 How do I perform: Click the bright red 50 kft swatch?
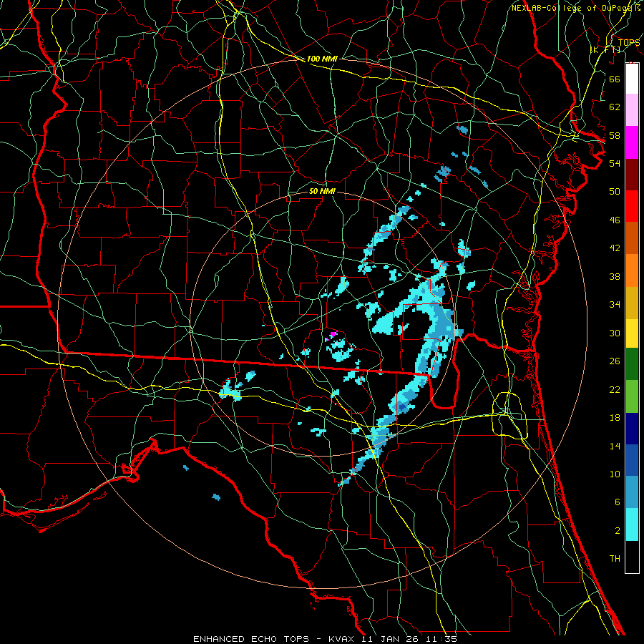click(x=632, y=206)
